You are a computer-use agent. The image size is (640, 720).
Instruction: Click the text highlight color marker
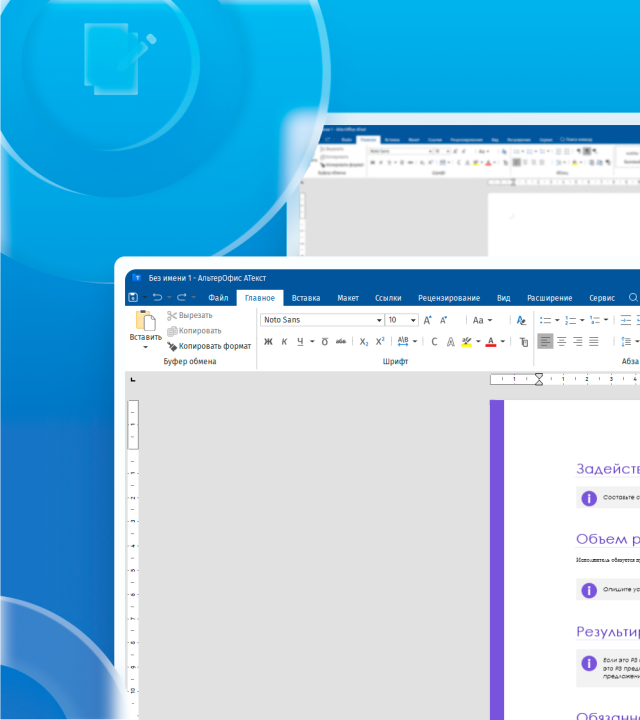466,342
